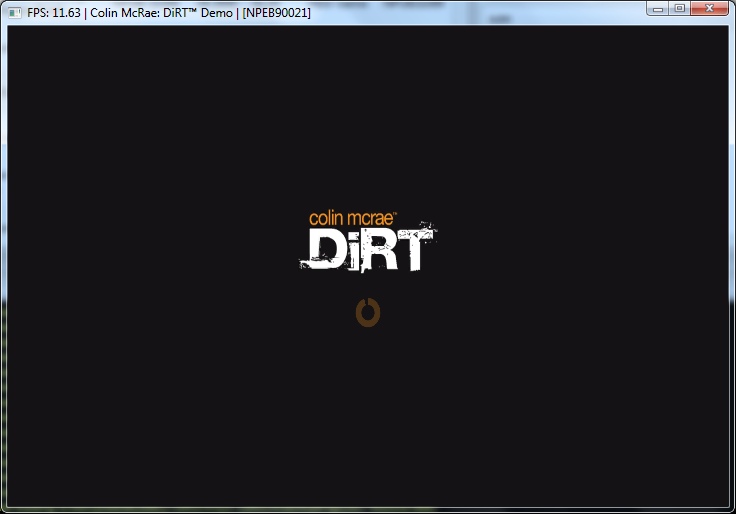Click the FPS title text in the title bar

pyautogui.click(x=169, y=13)
